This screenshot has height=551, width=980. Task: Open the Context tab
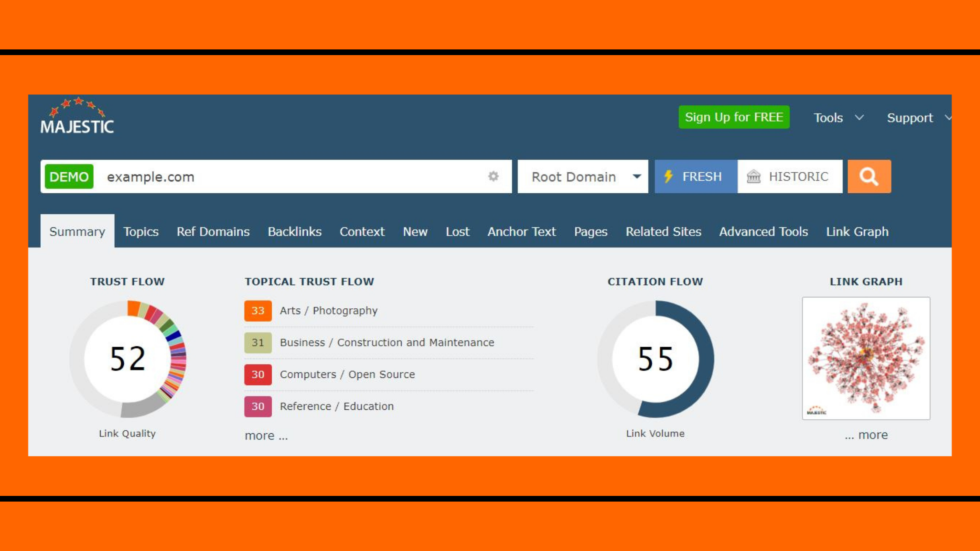coord(362,231)
